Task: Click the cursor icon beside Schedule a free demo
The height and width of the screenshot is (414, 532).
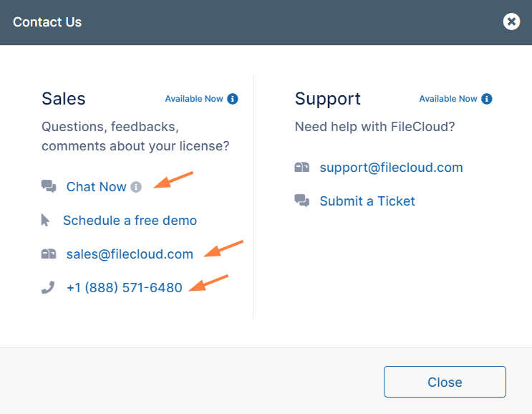Action: 46,221
